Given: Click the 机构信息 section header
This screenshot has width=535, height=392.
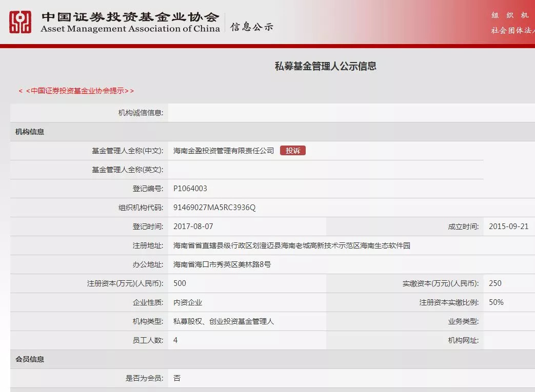Looking at the screenshot, I should pyautogui.click(x=30, y=132).
